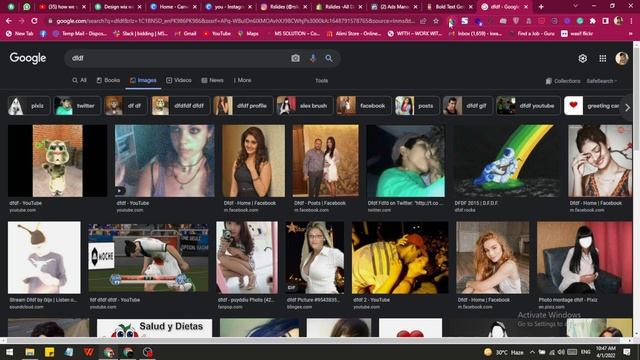Screen dimensions: 640x360
Task: Open Chrome extensions puzzle icon
Action: [593, 21]
